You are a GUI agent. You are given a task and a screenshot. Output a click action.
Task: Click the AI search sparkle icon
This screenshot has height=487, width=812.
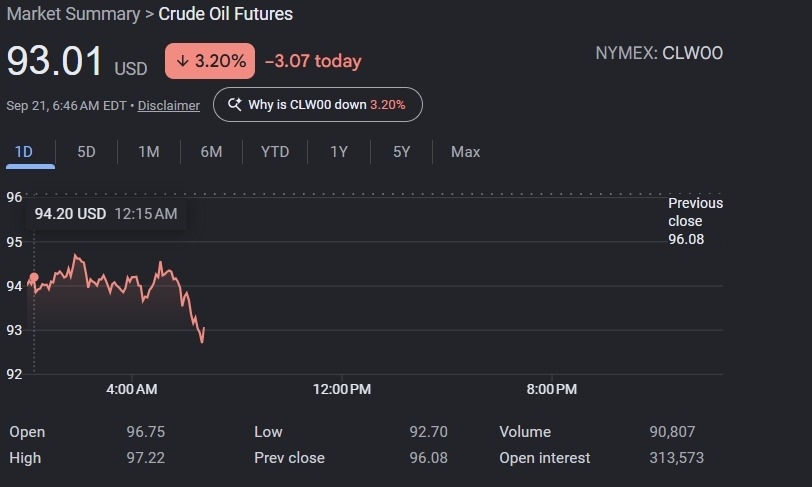(x=235, y=105)
